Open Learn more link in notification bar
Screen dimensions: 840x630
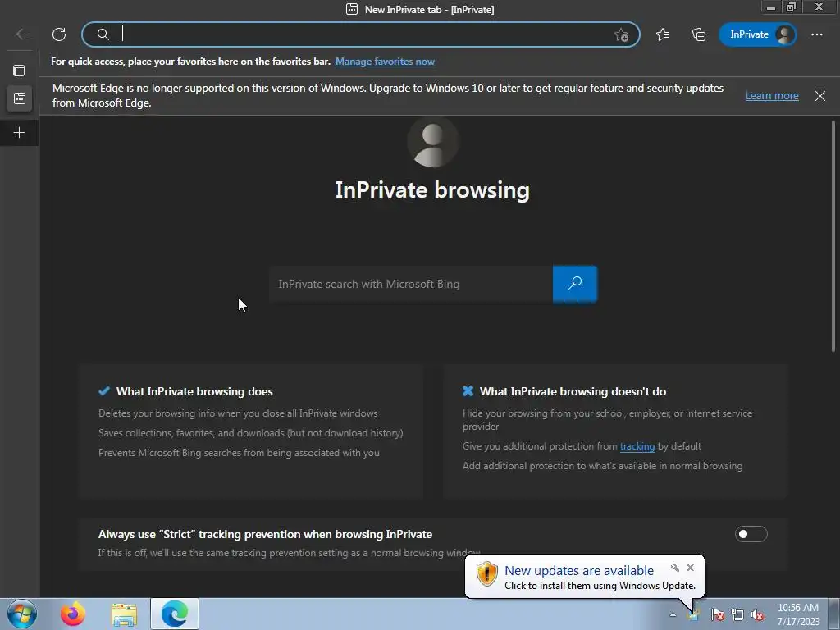click(x=772, y=96)
